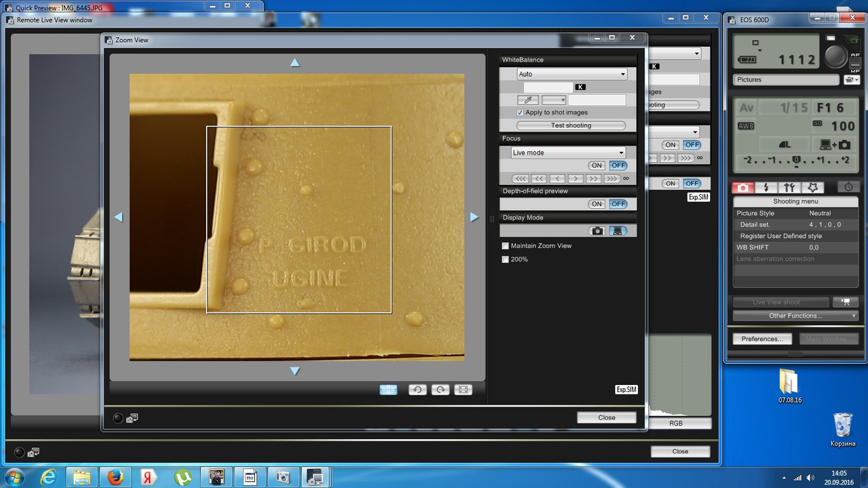Launch Firefox from the taskbar
This screenshot has height=488, width=868.
116,477
